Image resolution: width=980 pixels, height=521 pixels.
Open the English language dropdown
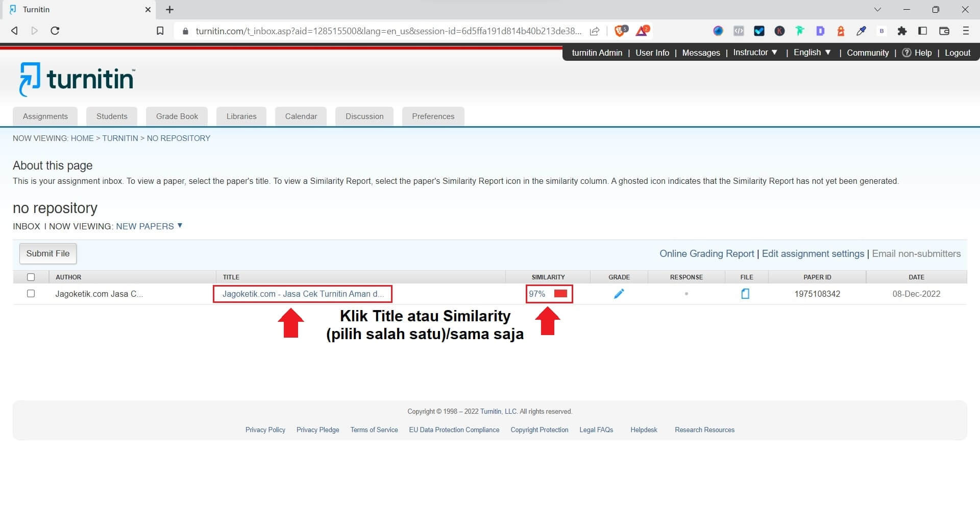(x=812, y=52)
